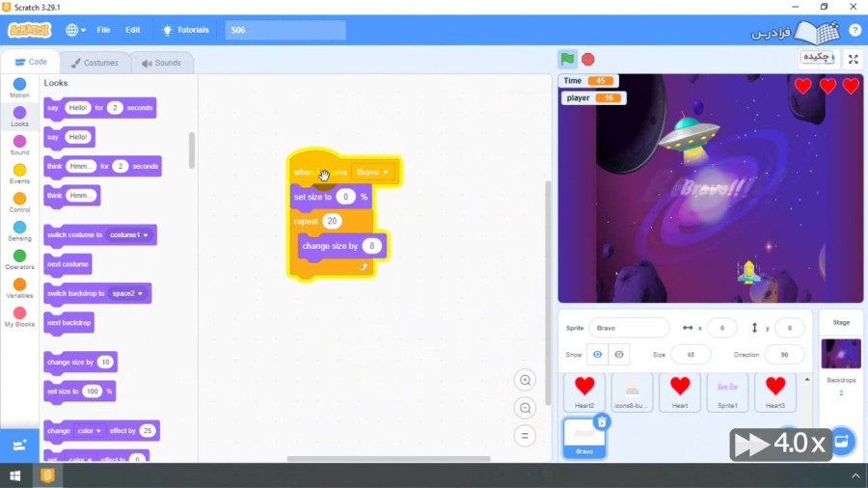Click the set size value 0 in script
The image size is (868, 488).
pyautogui.click(x=345, y=197)
